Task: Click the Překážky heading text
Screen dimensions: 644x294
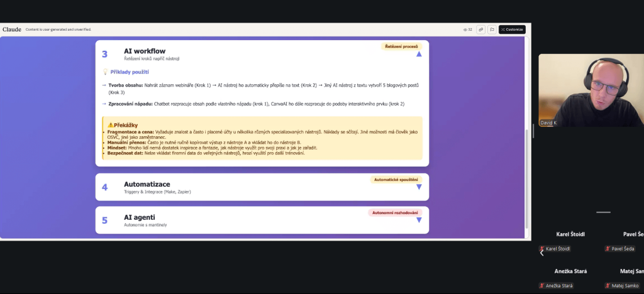Action: pyautogui.click(x=126, y=125)
